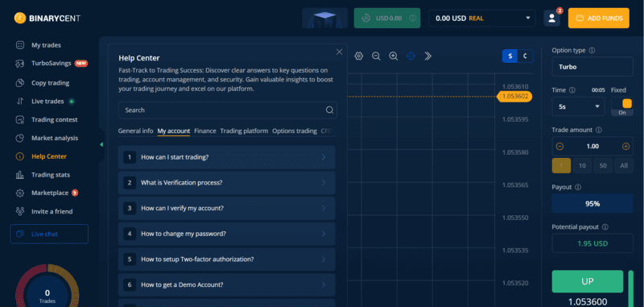The image size is (644, 307).
Task: Switch to General info tab
Action: click(x=135, y=131)
